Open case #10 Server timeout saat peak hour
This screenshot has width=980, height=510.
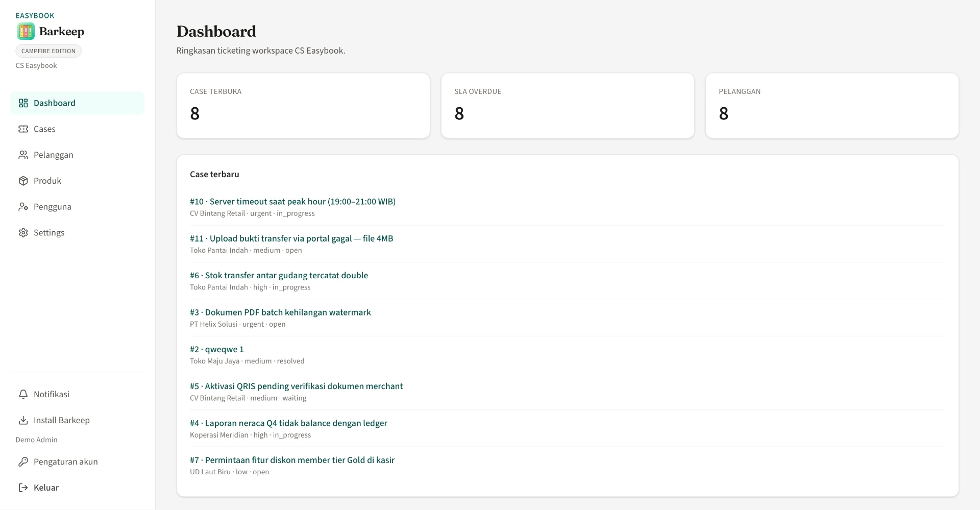point(292,202)
